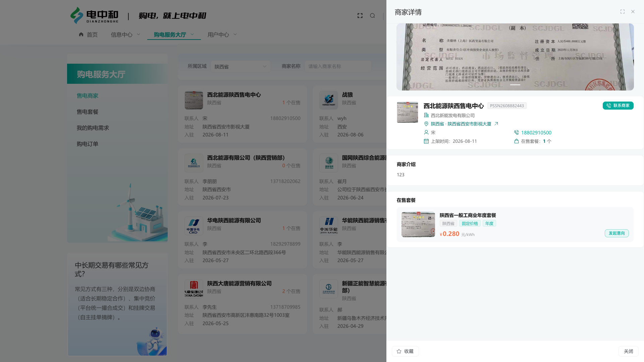Image resolution: width=644 pixels, height=362 pixels.
Task: Click the phone number 18802910500 link
Action: 536,133
